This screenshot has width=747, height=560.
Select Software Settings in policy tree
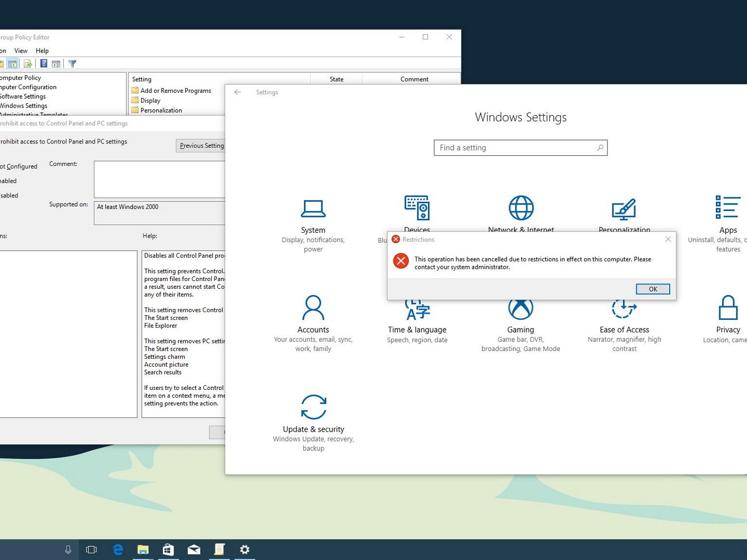23,96
